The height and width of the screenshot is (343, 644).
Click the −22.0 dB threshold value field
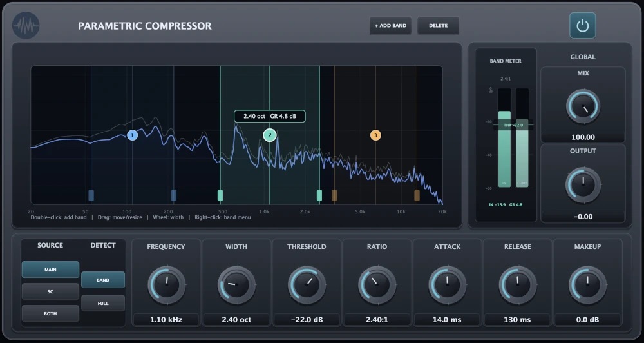click(307, 320)
